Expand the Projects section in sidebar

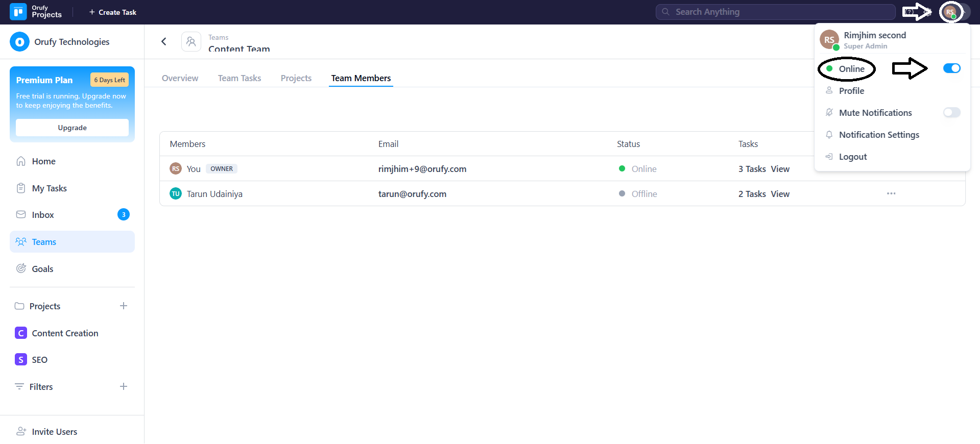(44, 306)
